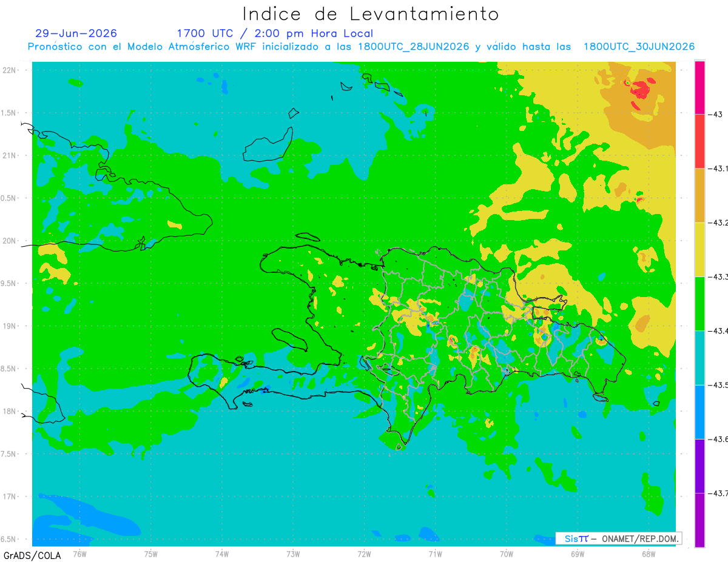Image resolution: width=728 pixels, height=562 pixels.
Task: Click the '71W' longitude label
Action: click(x=435, y=553)
